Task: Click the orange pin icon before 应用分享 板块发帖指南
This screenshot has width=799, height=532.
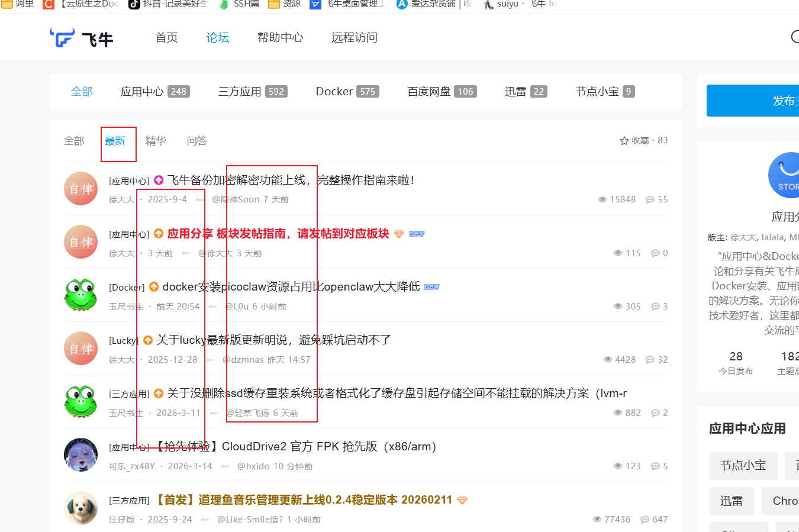Action: pos(159,233)
